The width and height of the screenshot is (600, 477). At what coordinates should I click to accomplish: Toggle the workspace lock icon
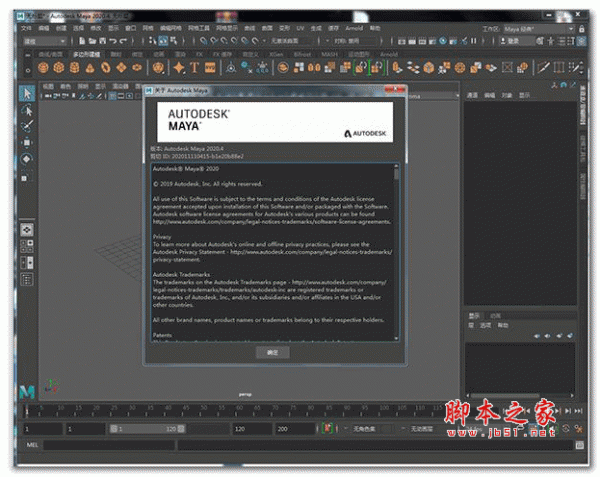(582, 29)
